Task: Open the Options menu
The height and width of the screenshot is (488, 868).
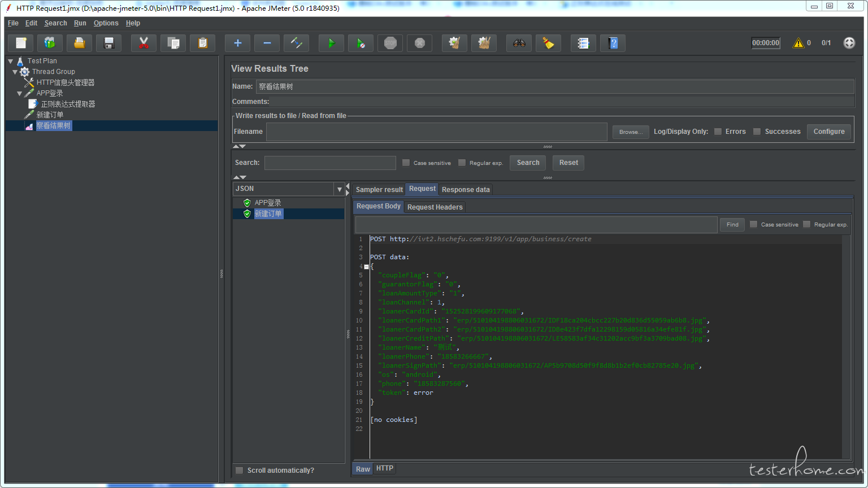Action: (x=106, y=23)
